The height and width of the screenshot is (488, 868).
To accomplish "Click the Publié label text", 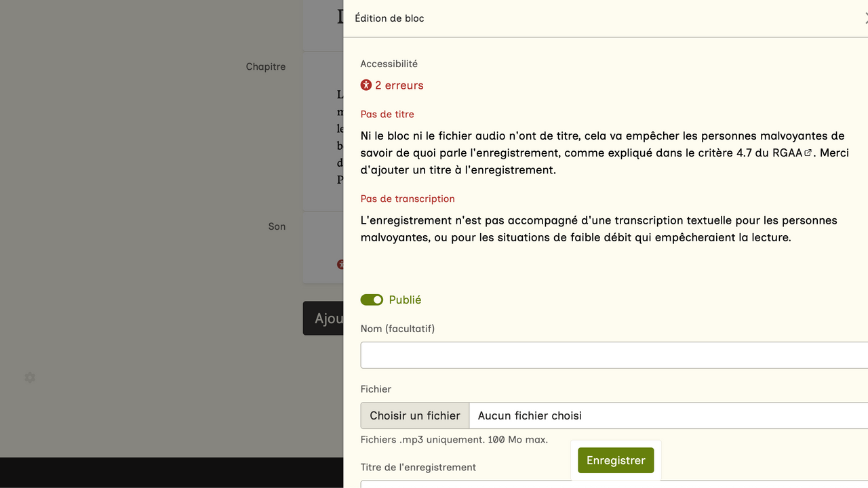I will 405,300.
